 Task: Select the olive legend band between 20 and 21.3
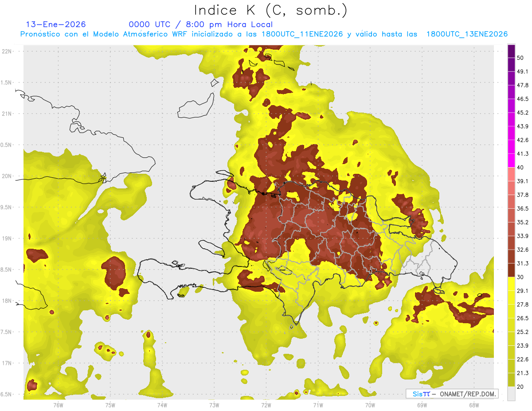(x=511, y=380)
